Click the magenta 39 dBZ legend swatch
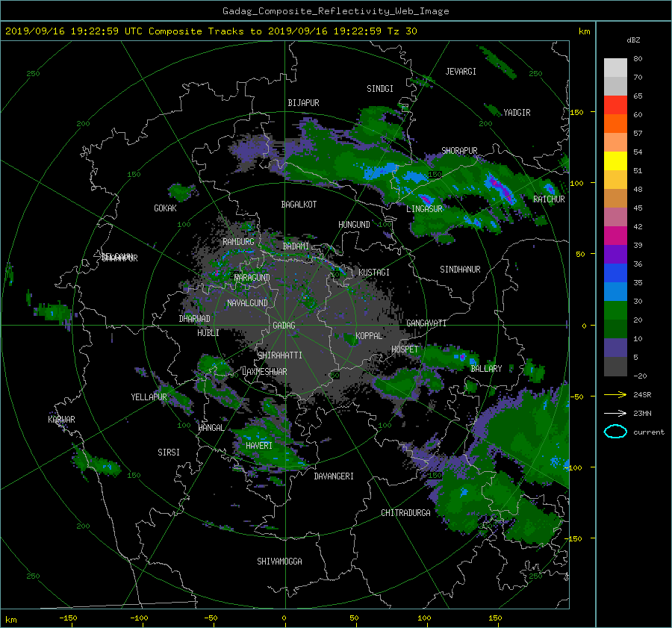The height and width of the screenshot is (628, 672). tap(615, 236)
